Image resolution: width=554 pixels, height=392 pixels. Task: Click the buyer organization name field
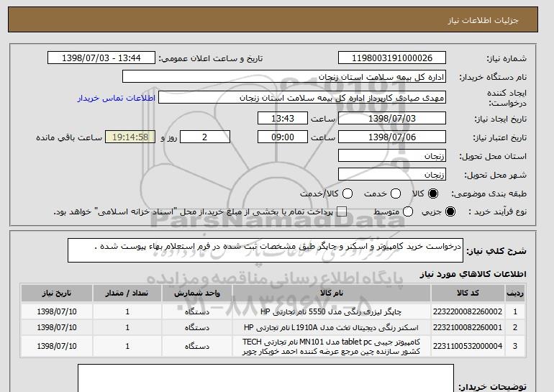[x=284, y=77]
